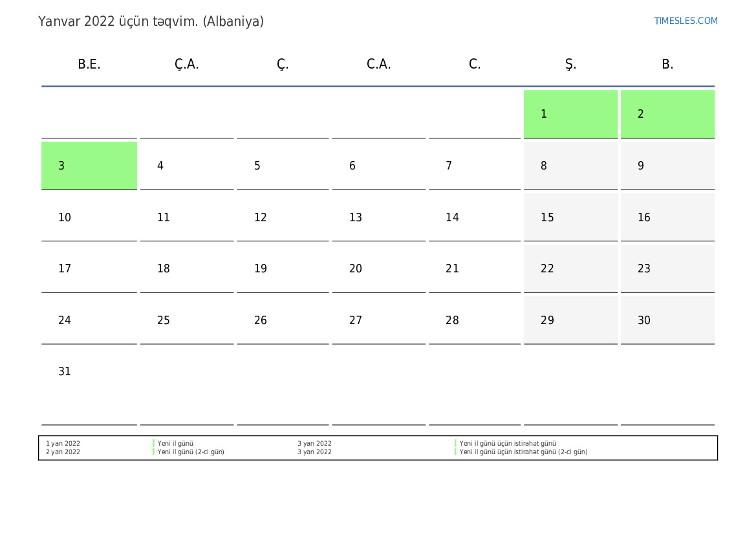Select the B.E. weekday column header
Image resolution: width=756 pixels, height=535 pixels.
click(89, 64)
